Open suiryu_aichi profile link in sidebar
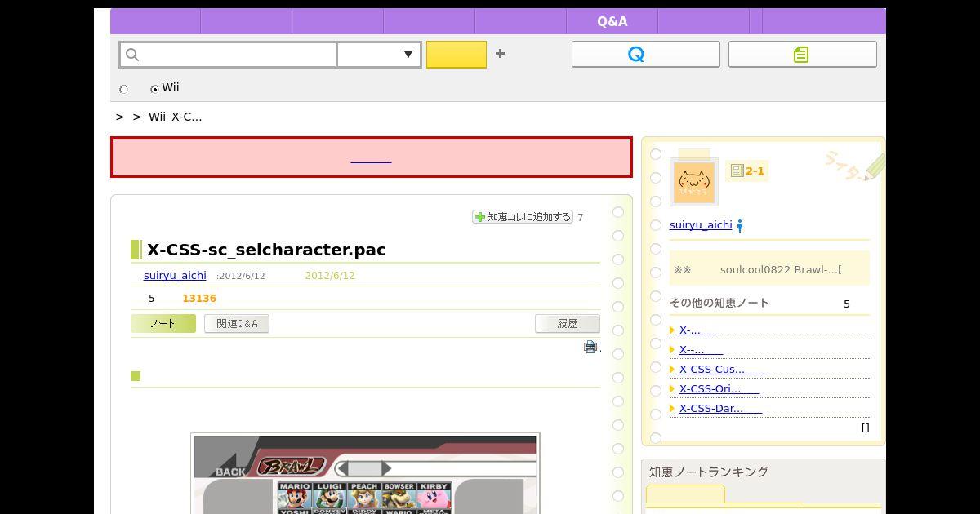This screenshot has height=514, width=980. coord(701,225)
